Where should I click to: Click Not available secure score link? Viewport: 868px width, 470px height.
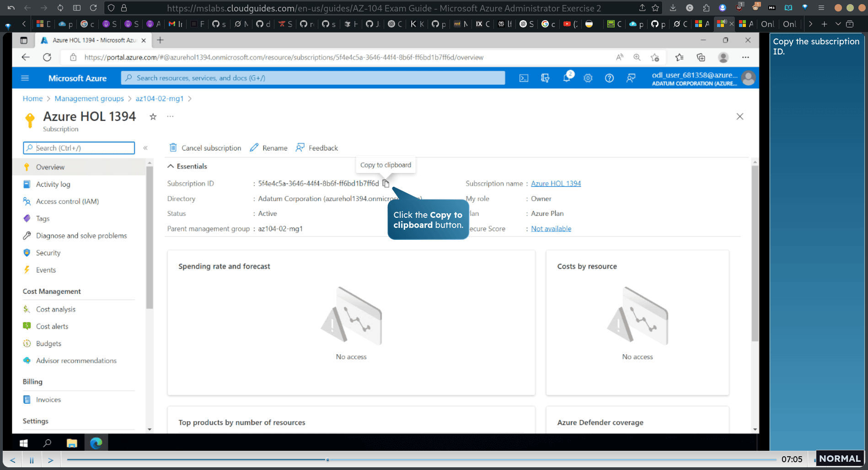pyautogui.click(x=551, y=229)
